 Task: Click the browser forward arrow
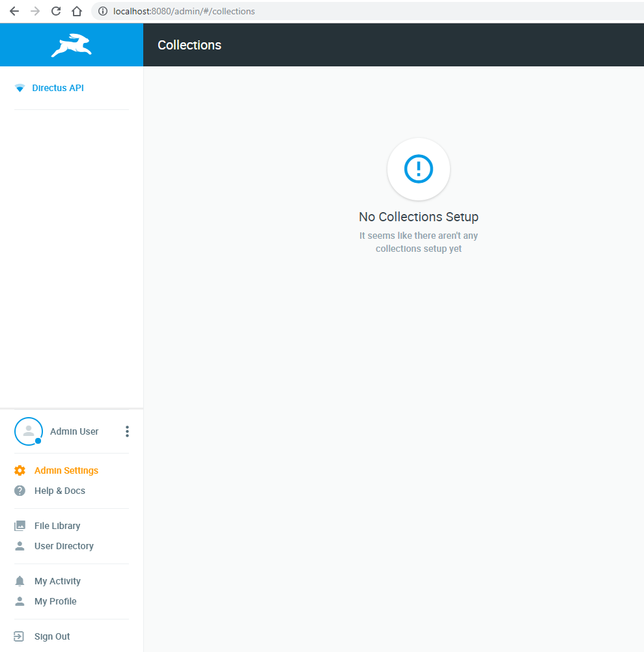click(x=35, y=11)
